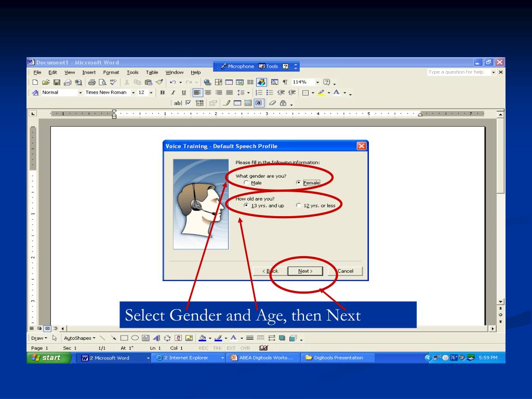
Task: Click the Check Box form field icon
Action: tap(188, 103)
